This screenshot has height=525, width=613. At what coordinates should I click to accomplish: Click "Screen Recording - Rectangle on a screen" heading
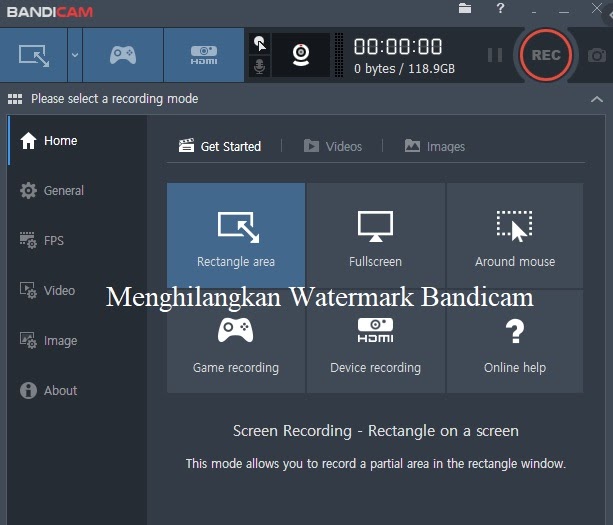[376, 431]
